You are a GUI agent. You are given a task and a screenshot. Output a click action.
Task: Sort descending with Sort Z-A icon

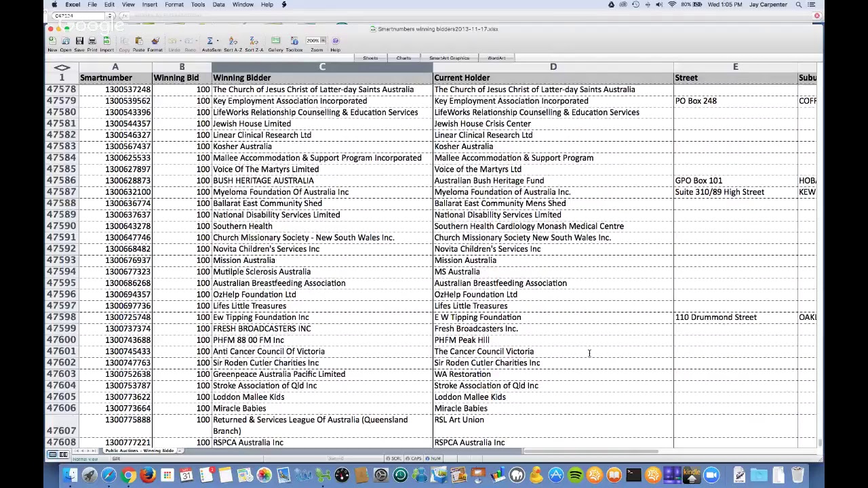(254, 41)
